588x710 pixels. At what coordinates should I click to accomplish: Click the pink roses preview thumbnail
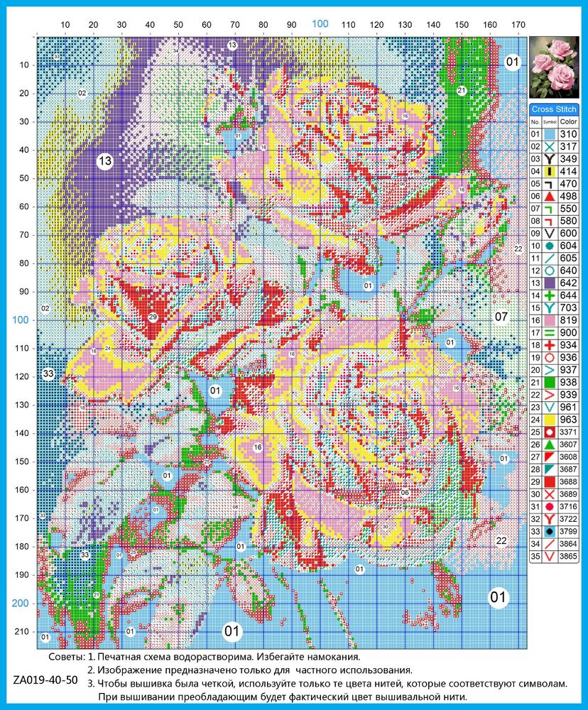point(554,67)
